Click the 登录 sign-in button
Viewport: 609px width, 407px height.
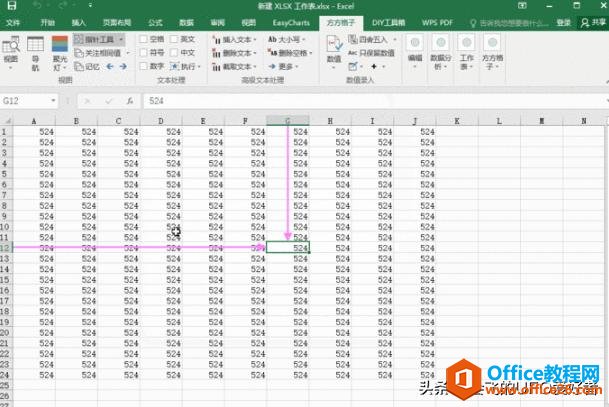tap(564, 23)
